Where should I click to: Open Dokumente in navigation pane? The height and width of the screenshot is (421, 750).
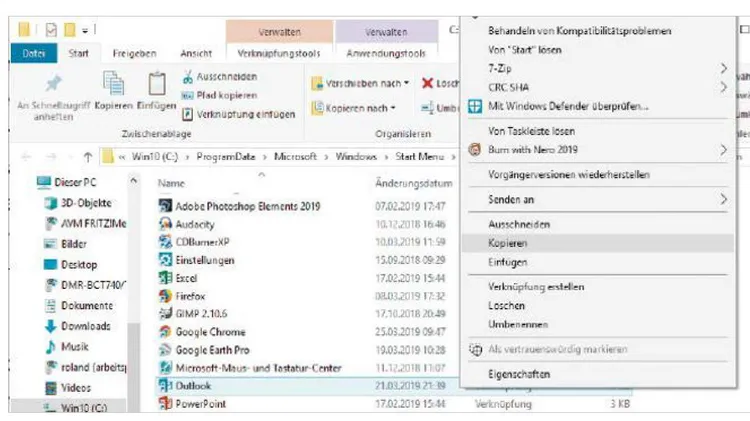[x=87, y=305]
